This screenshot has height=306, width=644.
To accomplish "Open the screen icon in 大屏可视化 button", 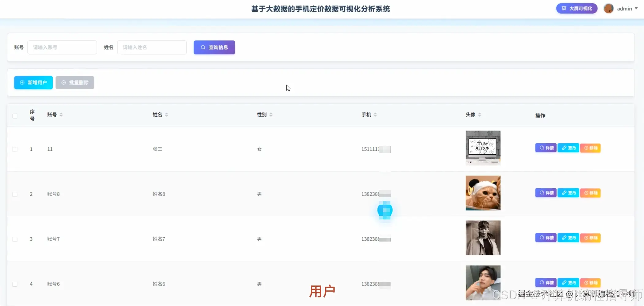I will [564, 8].
